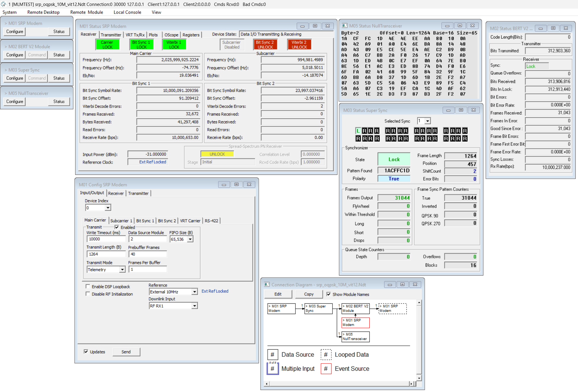This screenshot has height=392, width=578.
Task: Enable DSP Loopback checkbox
Action: [88, 287]
